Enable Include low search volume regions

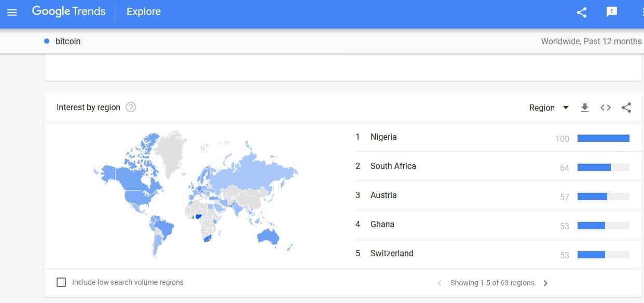coord(61,282)
